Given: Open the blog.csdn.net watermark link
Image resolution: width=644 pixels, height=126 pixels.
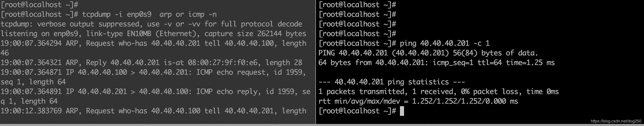Looking at the screenshot, I should (x=616, y=121).
